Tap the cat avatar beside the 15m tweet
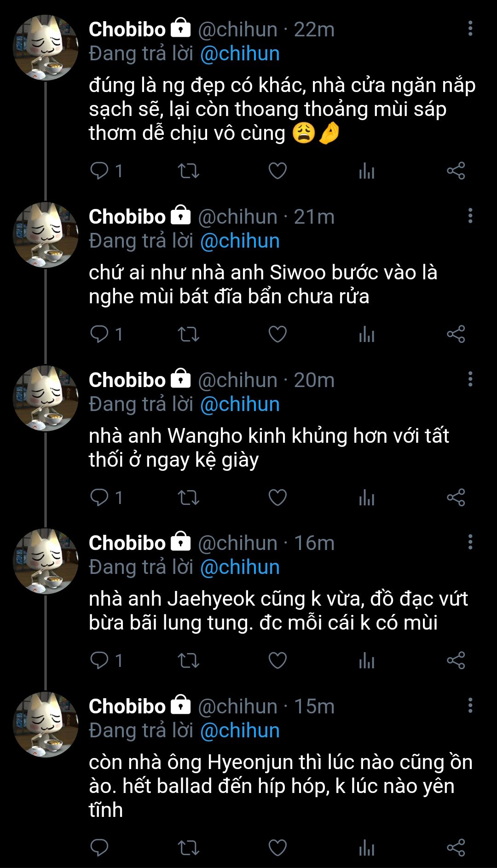The width and height of the screenshot is (497, 868). click(46, 724)
